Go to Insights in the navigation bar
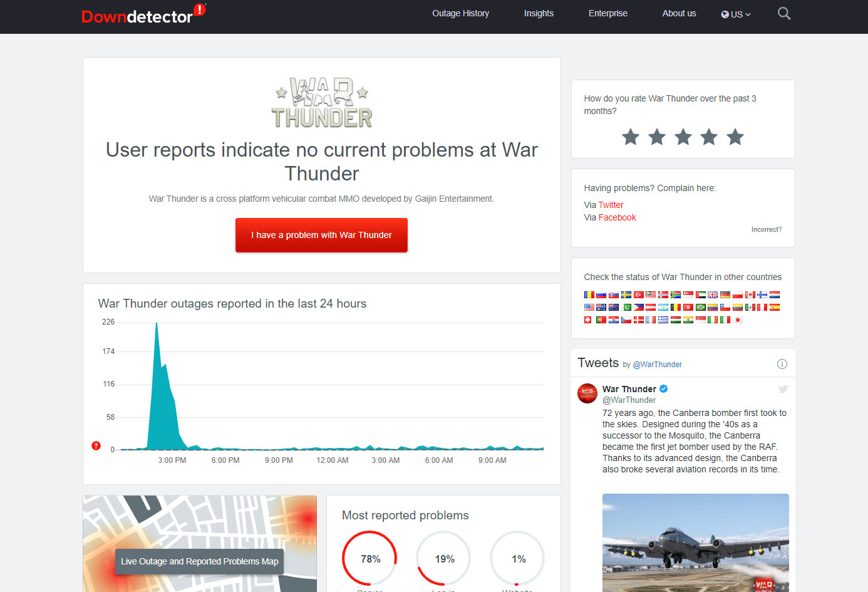The width and height of the screenshot is (868, 592). pyautogui.click(x=539, y=13)
